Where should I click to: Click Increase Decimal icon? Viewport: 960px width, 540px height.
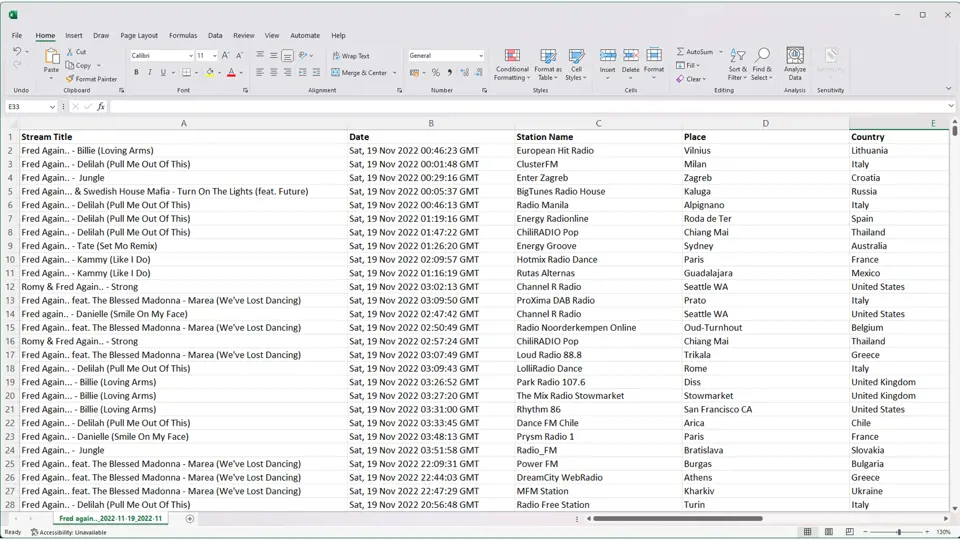pos(465,73)
